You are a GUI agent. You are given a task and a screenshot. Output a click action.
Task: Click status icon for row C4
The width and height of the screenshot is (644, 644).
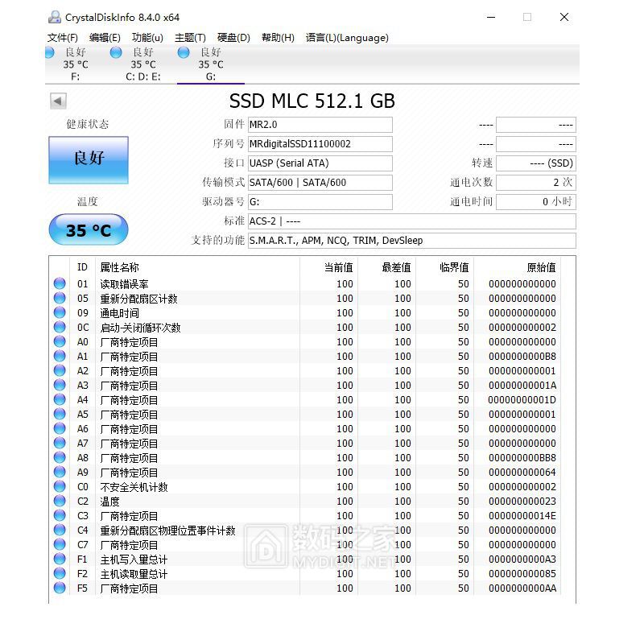pyautogui.click(x=60, y=530)
